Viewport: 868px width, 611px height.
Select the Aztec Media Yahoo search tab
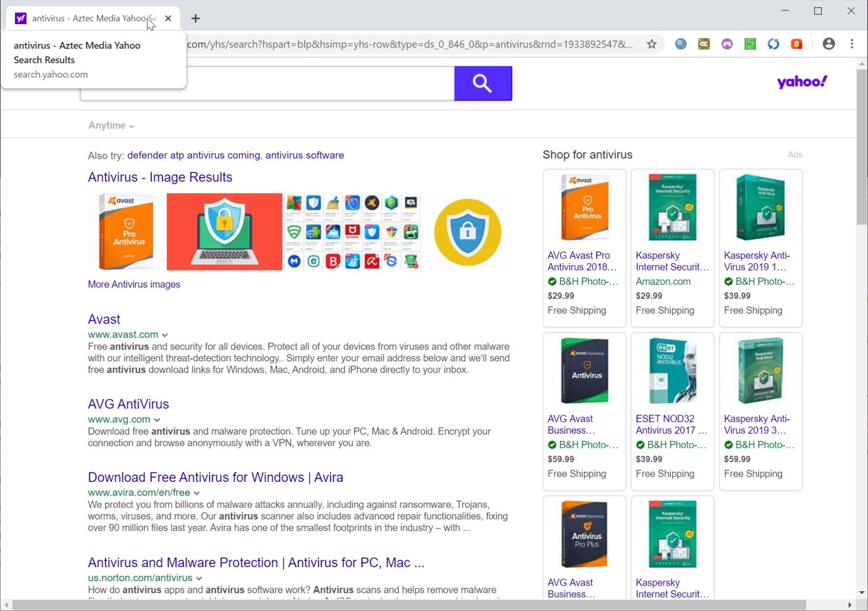click(93, 19)
